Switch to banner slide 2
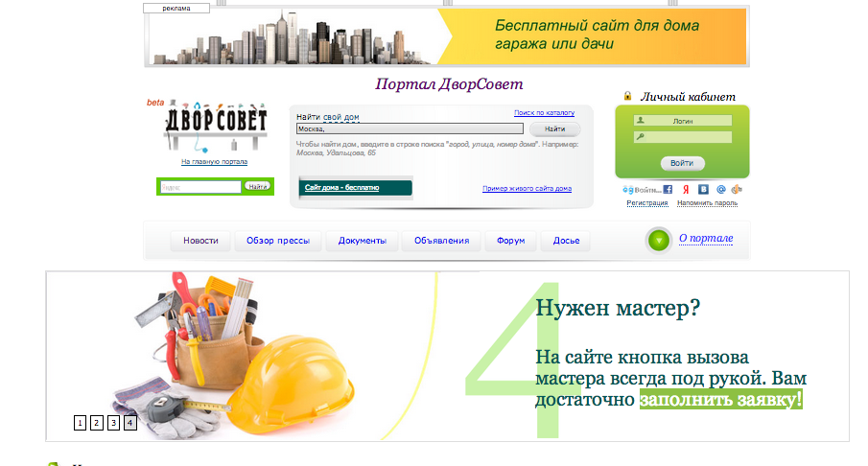Screen dimensions: 868x466 97,423
